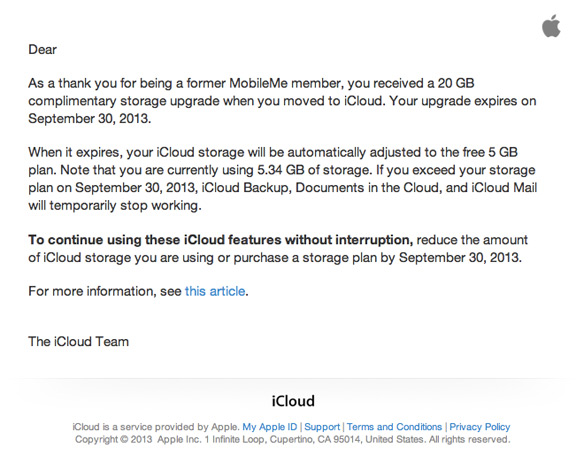Open the Terms and Conditions link
This screenshot has height=455, width=576.
point(394,427)
